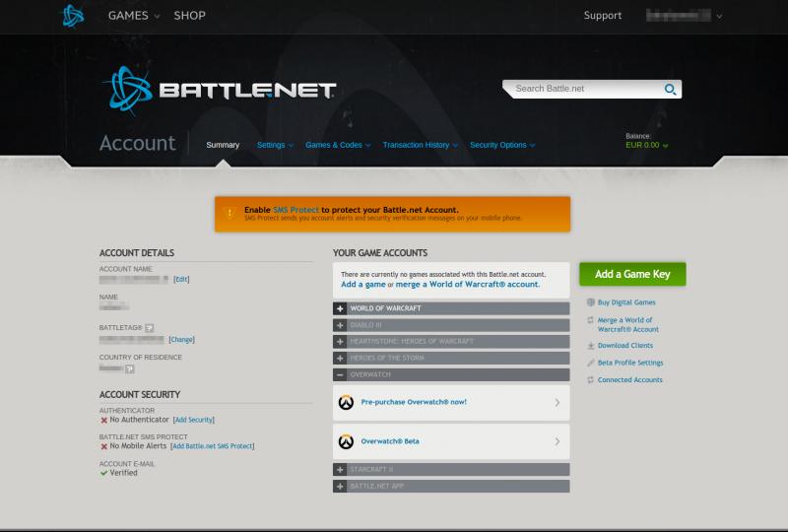Image resolution: width=788 pixels, height=532 pixels.
Task: Click chevron arrow on Pre-purchase Overwatch row
Action: (x=558, y=402)
